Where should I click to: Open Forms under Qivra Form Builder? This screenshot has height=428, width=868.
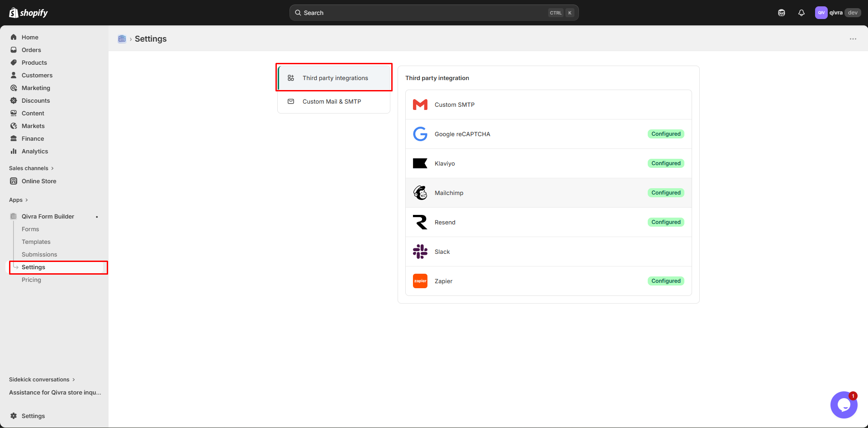click(x=30, y=229)
